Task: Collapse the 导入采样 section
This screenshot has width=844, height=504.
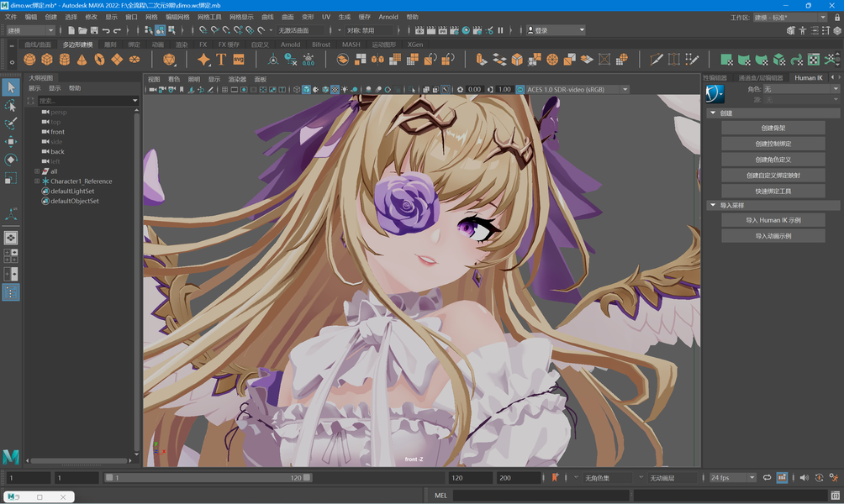Action: point(713,206)
